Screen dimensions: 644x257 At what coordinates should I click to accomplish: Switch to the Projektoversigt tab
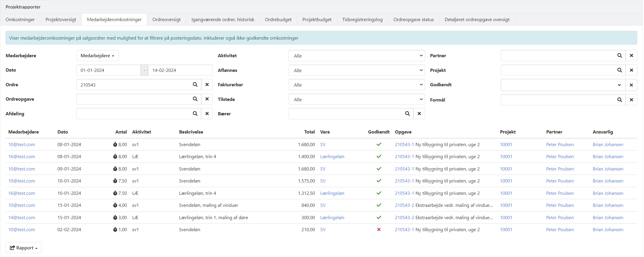[x=61, y=20]
